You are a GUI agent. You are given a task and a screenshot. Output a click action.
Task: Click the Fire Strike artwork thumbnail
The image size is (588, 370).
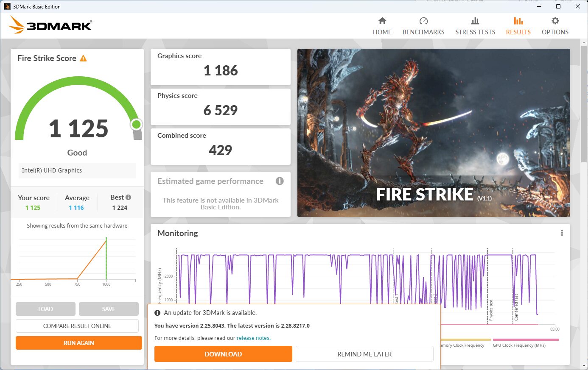[x=434, y=133]
